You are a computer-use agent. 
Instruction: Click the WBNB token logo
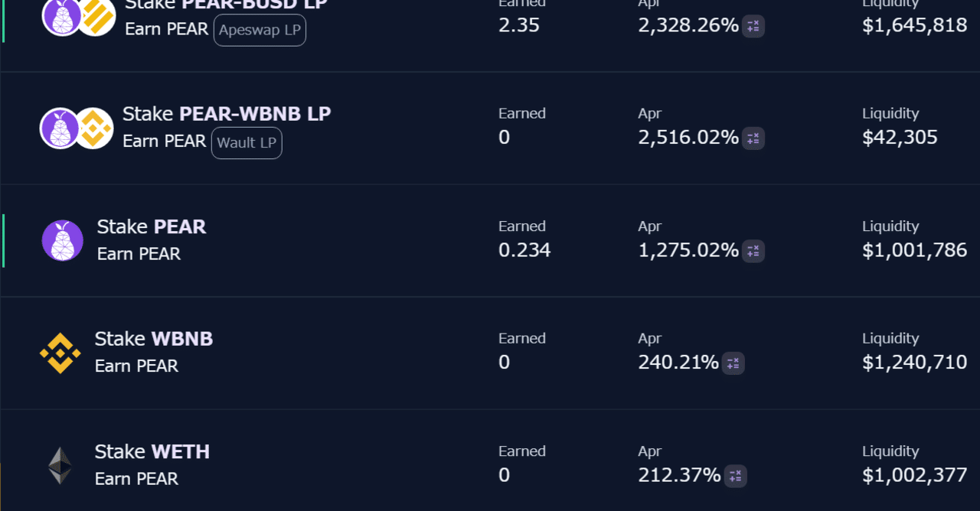(x=60, y=353)
